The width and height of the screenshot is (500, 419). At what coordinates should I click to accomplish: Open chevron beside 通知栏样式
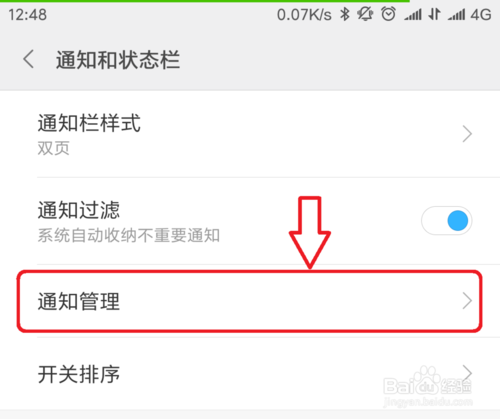[467, 134]
